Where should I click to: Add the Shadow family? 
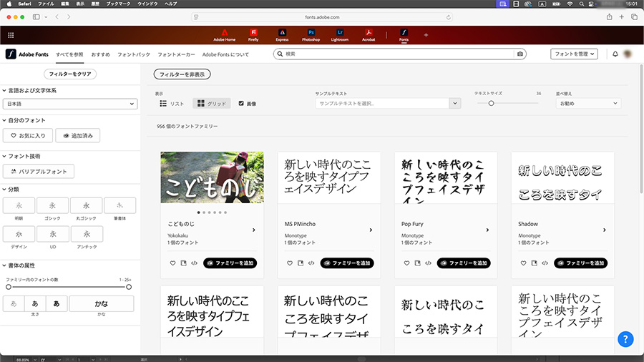(x=581, y=263)
